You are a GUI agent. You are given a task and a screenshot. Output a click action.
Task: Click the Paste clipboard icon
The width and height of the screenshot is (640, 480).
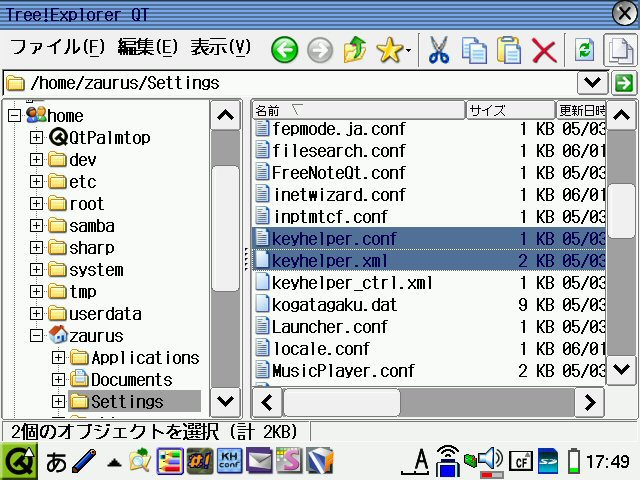[509, 50]
